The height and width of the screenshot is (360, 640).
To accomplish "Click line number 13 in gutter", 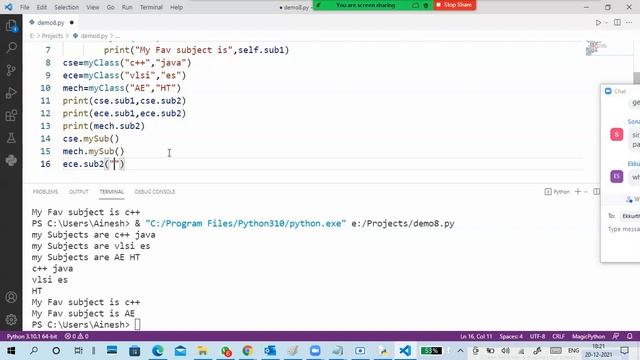I will click(45, 126).
